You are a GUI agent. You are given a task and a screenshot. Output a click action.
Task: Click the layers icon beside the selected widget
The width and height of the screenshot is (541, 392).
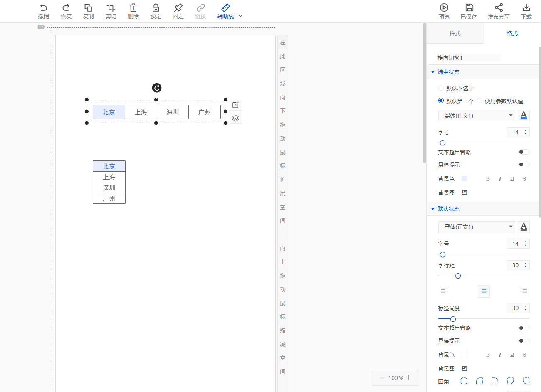235,118
